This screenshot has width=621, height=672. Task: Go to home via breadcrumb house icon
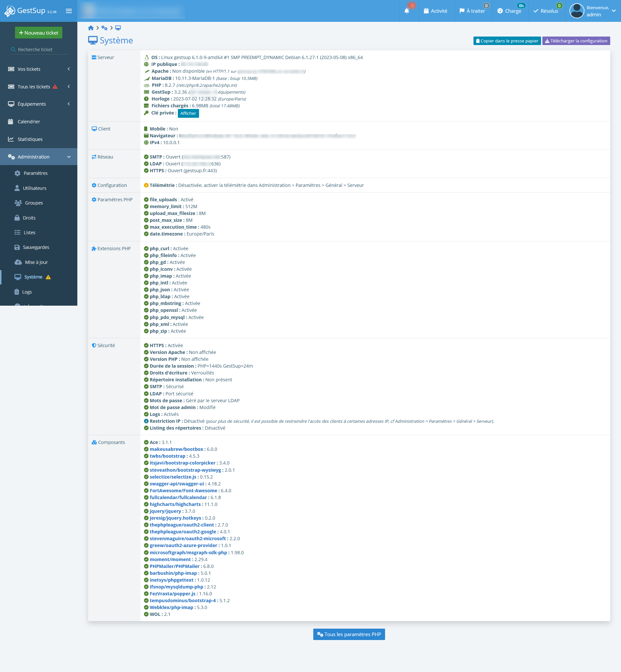[91, 28]
